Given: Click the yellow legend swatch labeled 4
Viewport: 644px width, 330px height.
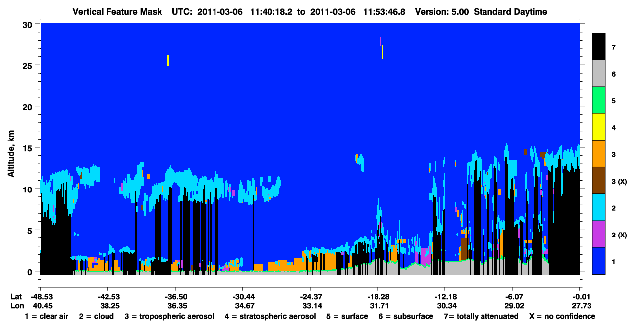Looking at the screenshot, I should click(599, 127).
